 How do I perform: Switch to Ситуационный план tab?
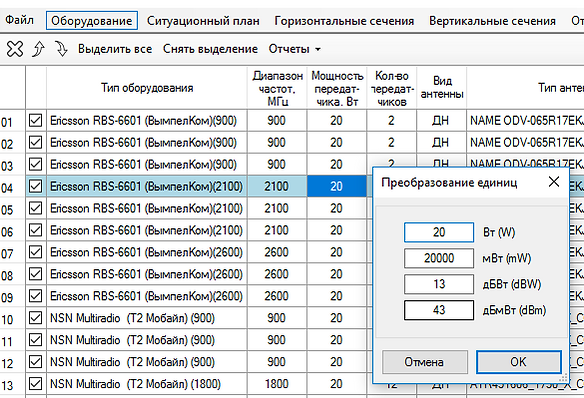tap(203, 20)
